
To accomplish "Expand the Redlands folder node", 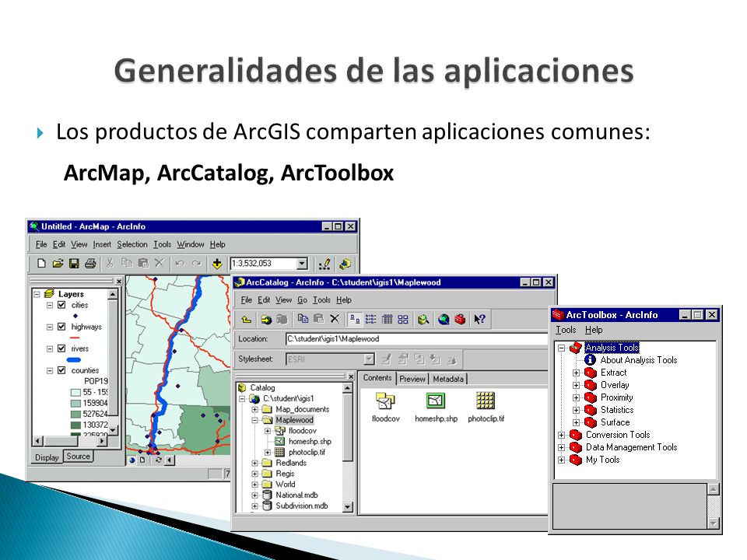I will (255, 463).
